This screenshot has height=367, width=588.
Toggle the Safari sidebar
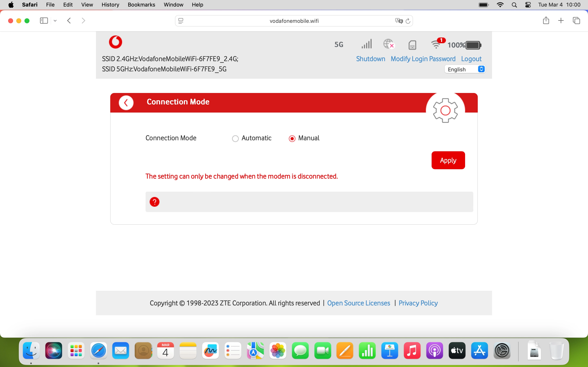(x=43, y=20)
